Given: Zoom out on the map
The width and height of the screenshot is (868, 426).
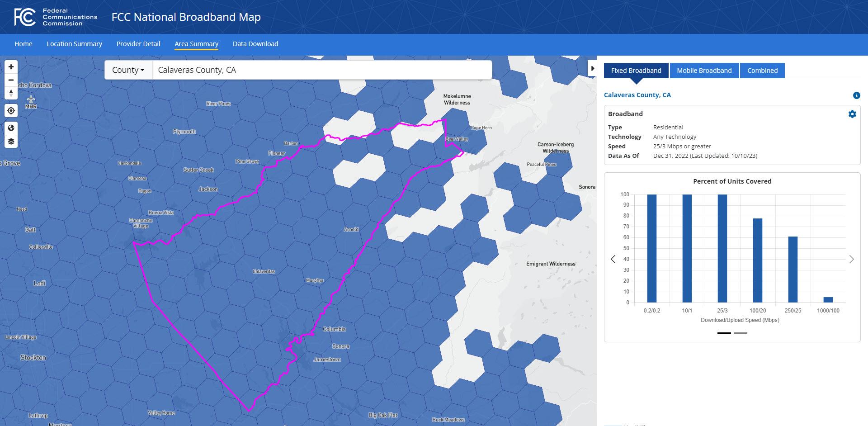Looking at the screenshot, I should (x=11, y=80).
